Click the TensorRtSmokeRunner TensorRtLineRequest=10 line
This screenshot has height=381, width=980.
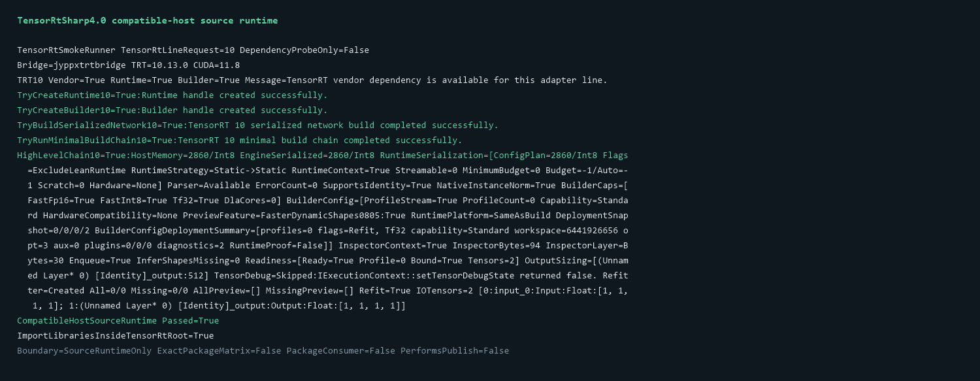(x=193, y=50)
